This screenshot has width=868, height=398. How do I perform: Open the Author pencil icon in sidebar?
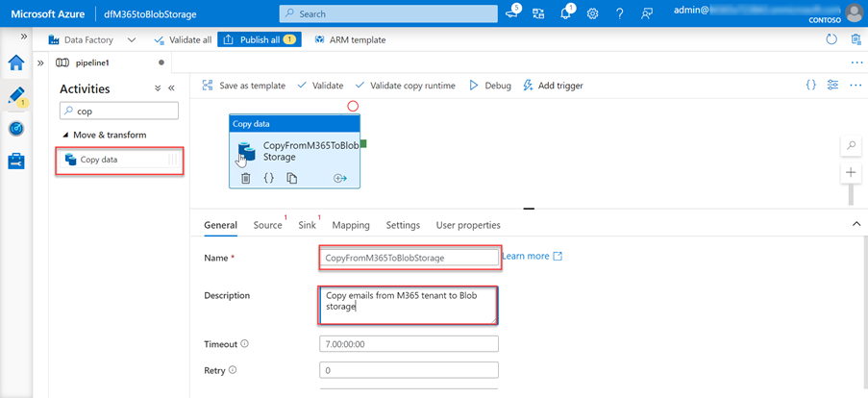pyautogui.click(x=16, y=96)
